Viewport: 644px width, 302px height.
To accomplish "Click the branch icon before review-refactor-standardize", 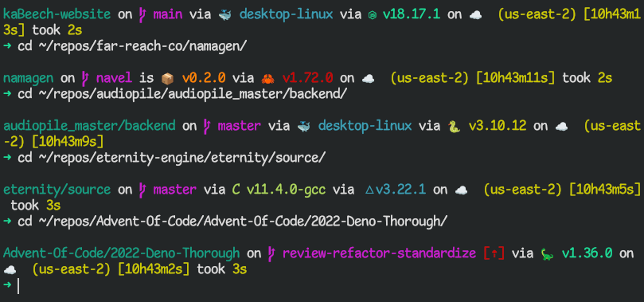I will click(x=272, y=253).
